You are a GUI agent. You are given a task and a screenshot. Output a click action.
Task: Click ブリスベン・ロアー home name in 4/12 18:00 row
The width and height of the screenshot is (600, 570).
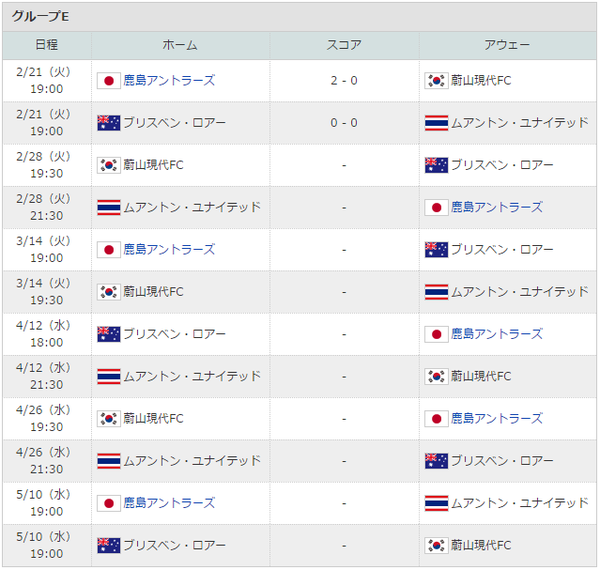[174, 334]
